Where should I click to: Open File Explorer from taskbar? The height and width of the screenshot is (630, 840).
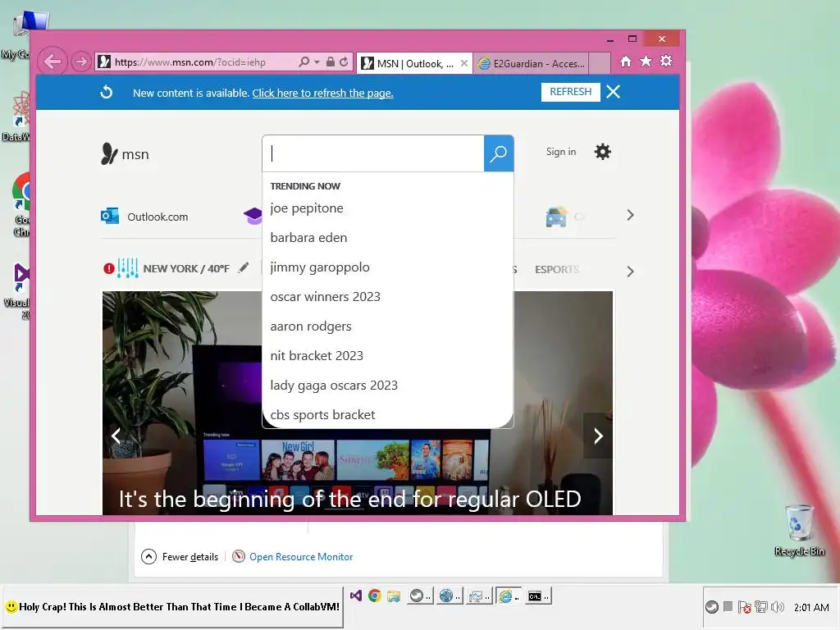(x=394, y=596)
